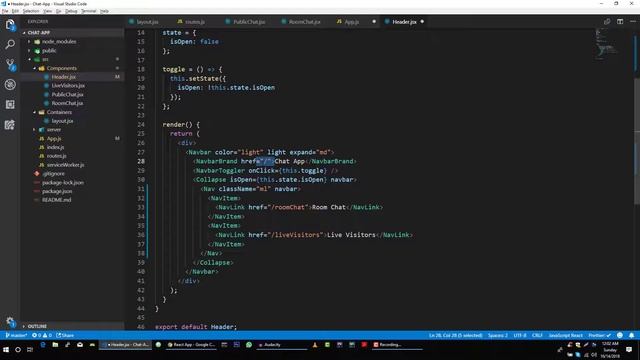Open index.js in the explorer
640x360 pixels.
(x=55, y=147)
